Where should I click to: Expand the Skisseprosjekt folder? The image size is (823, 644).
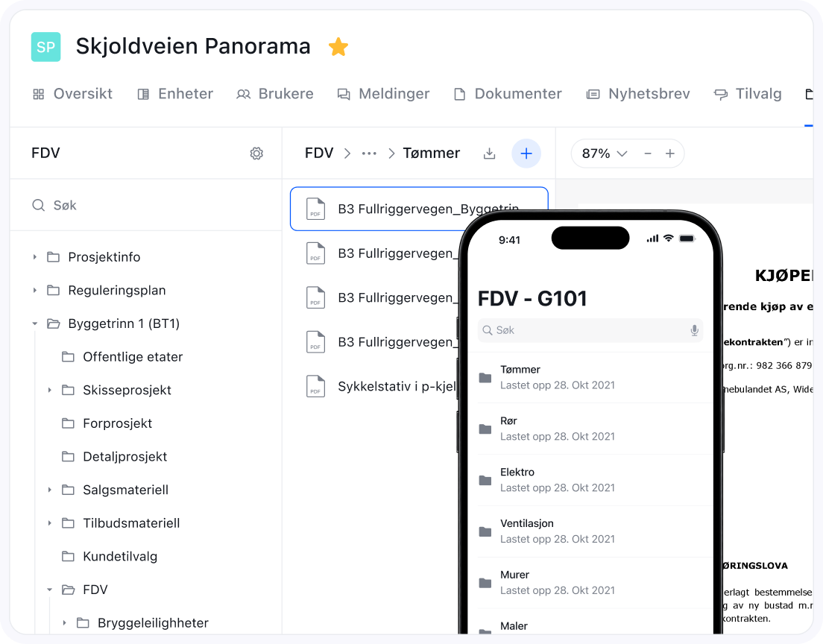tap(50, 390)
